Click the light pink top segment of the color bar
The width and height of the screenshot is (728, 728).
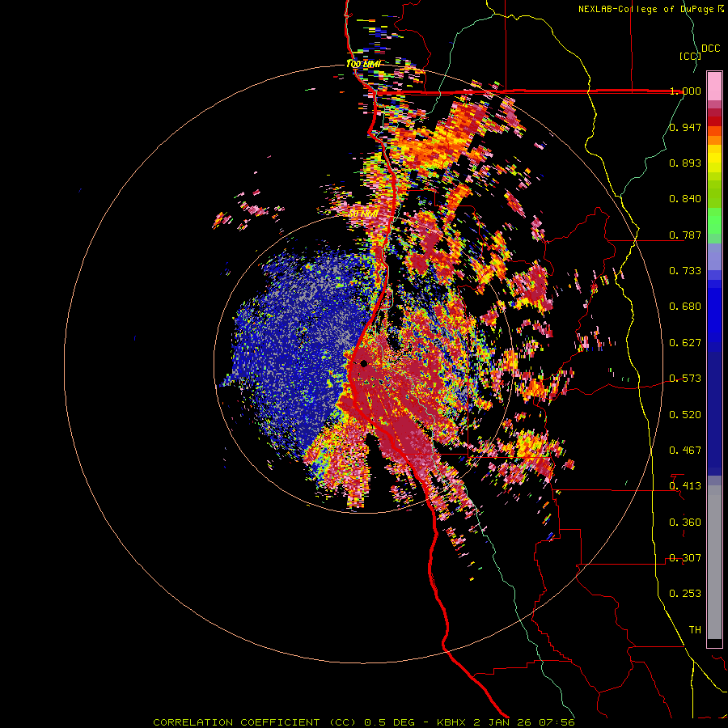714,86
